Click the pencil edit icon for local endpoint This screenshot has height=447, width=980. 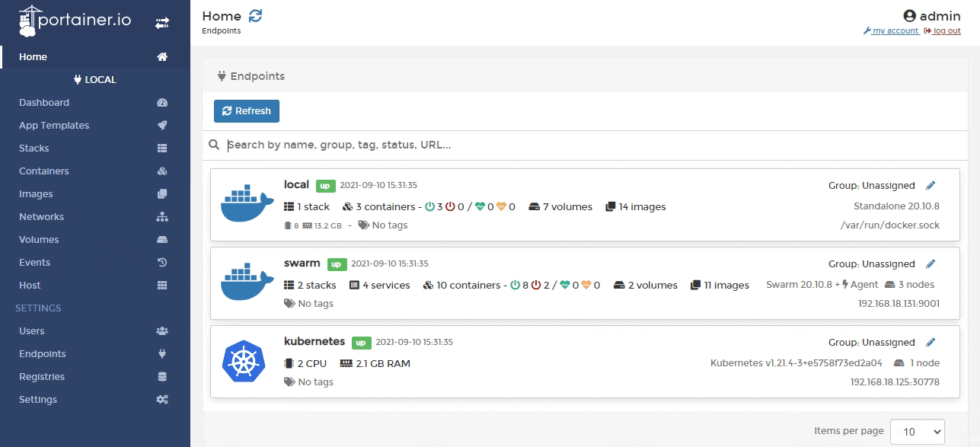[931, 185]
